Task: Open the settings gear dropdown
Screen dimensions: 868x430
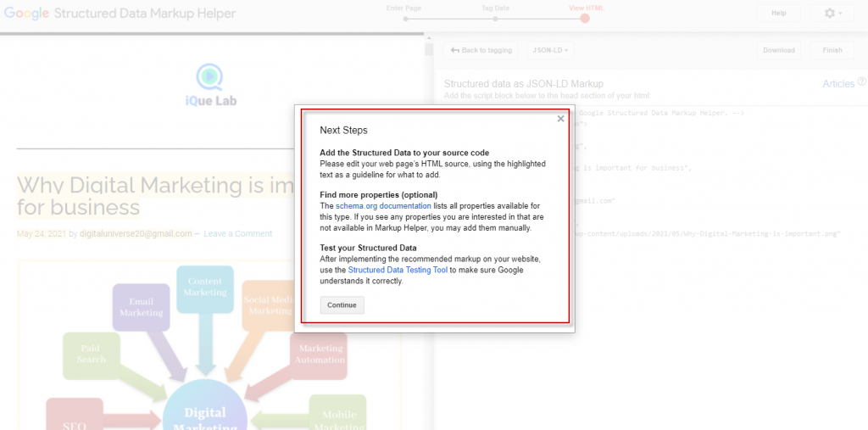Action: [832, 14]
